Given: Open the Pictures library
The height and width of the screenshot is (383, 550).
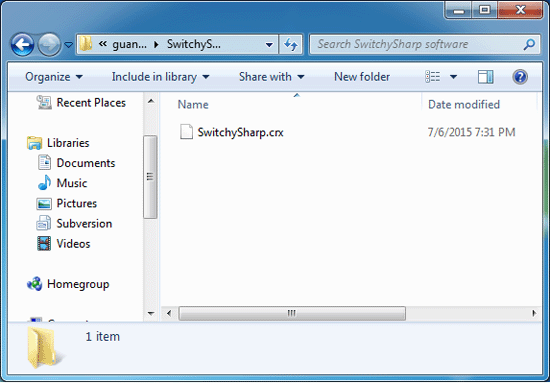Looking at the screenshot, I should [76, 203].
